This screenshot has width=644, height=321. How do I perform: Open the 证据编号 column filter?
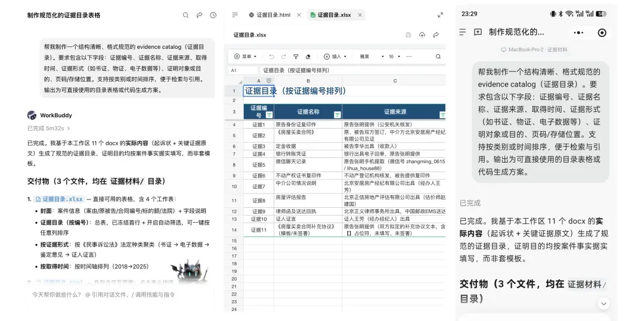click(x=270, y=115)
